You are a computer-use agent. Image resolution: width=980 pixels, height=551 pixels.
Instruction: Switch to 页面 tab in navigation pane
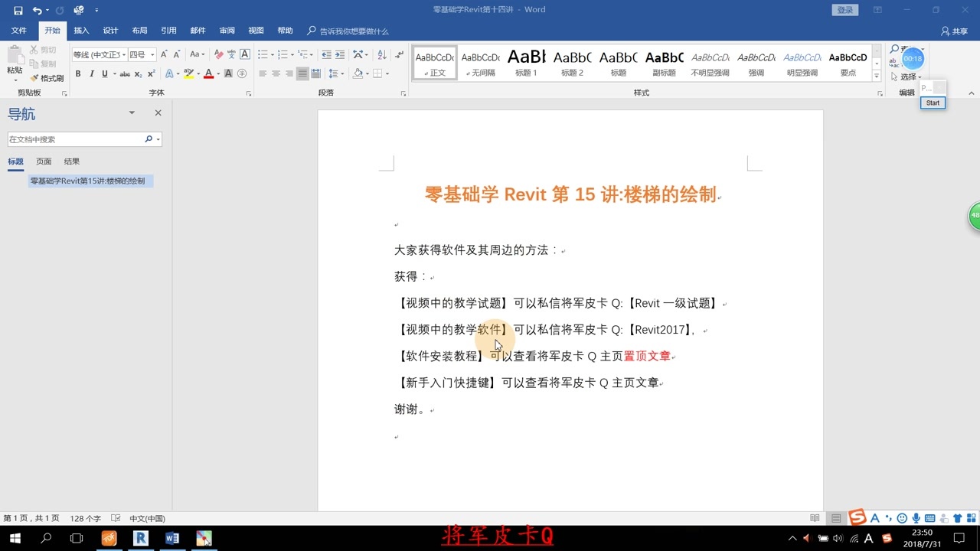coord(44,161)
